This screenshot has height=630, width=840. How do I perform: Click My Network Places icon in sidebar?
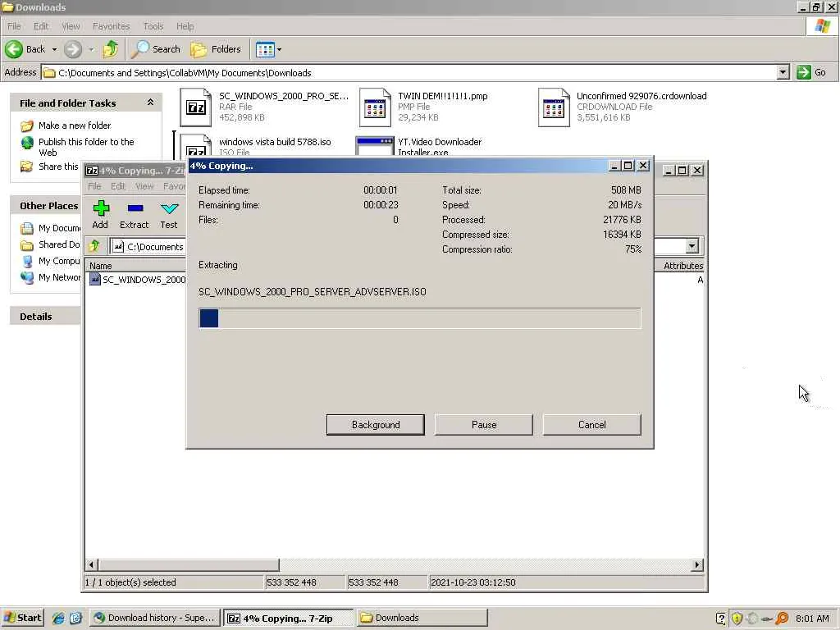27,277
